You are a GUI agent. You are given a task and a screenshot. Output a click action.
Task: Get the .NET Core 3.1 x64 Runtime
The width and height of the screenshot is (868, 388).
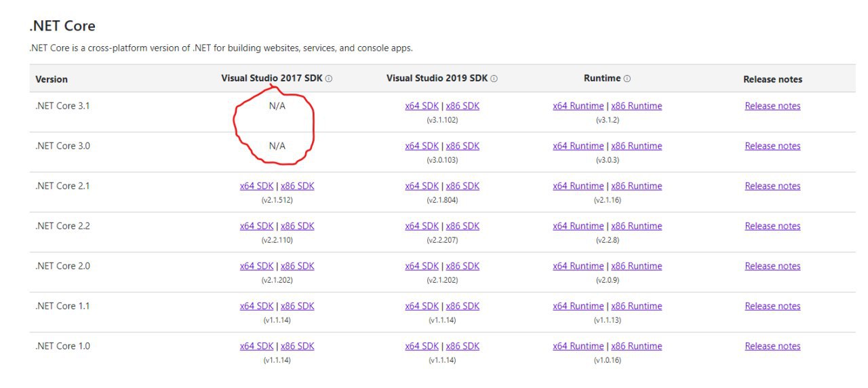578,106
